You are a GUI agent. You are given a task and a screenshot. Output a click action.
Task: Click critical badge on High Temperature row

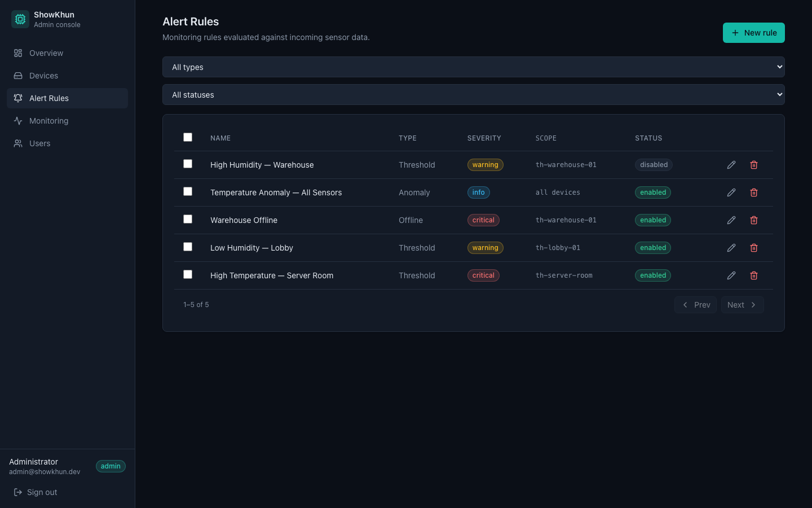(483, 275)
